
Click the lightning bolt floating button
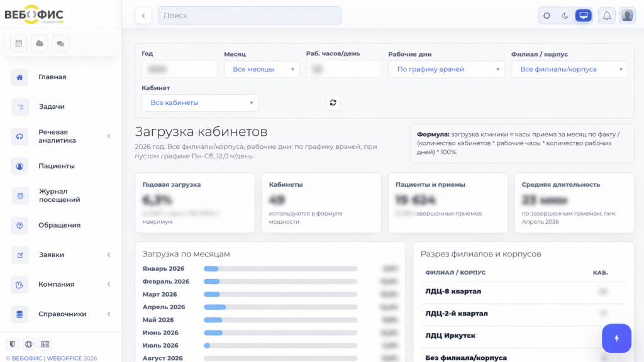[616, 338]
